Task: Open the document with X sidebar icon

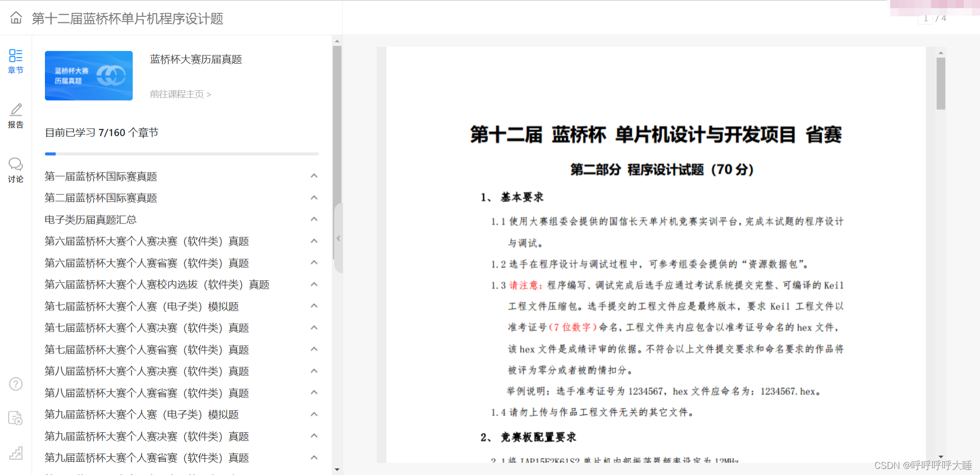Action: [x=16, y=418]
